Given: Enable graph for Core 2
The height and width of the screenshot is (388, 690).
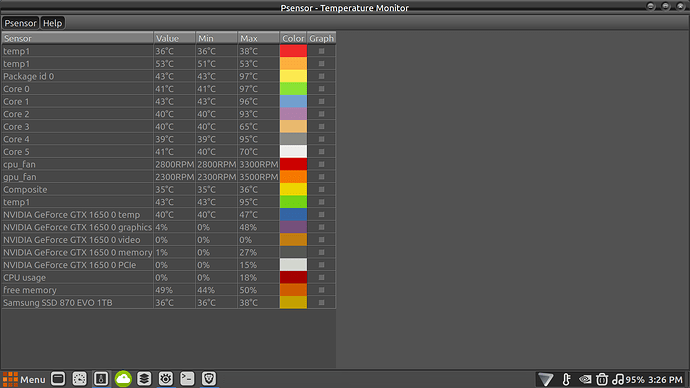Looking at the screenshot, I should pyautogui.click(x=322, y=114).
